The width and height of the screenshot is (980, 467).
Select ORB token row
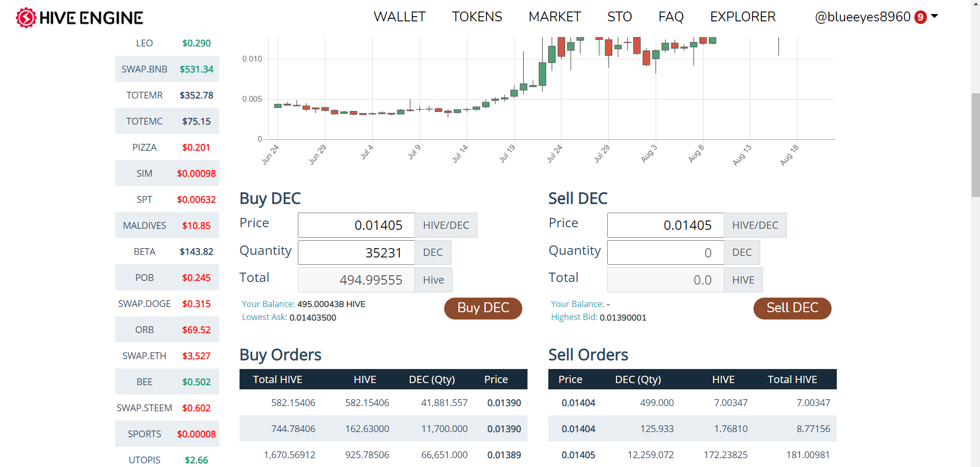pyautogui.click(x=167, y=329)
